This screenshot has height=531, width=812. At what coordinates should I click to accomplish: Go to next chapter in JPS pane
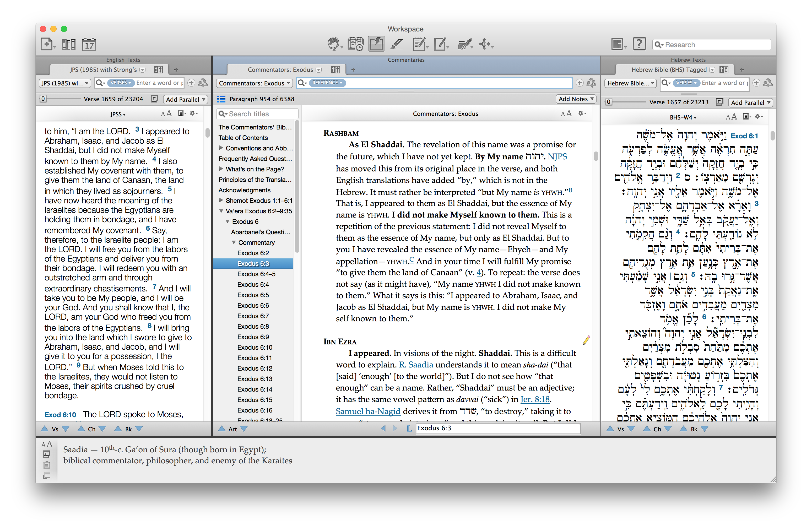point(102,429)
